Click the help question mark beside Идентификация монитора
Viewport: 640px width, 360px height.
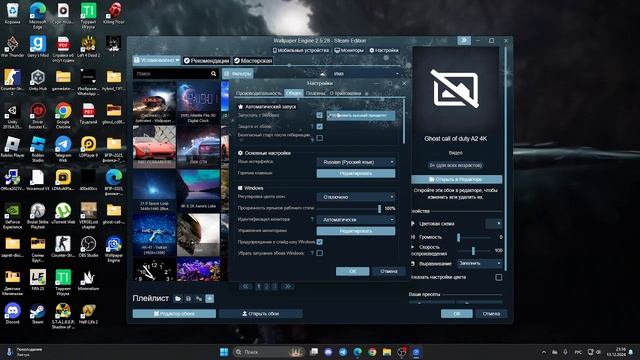click(x=312, y=220)
